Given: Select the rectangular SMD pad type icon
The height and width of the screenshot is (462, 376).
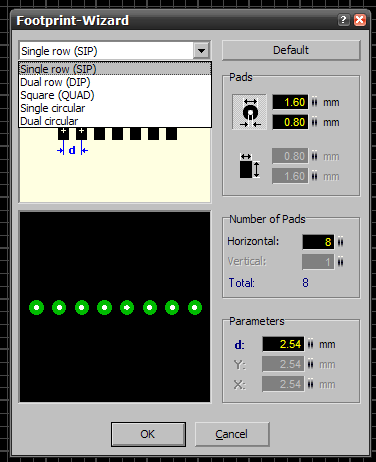Looking at the screenshot, I should point(249,166).
